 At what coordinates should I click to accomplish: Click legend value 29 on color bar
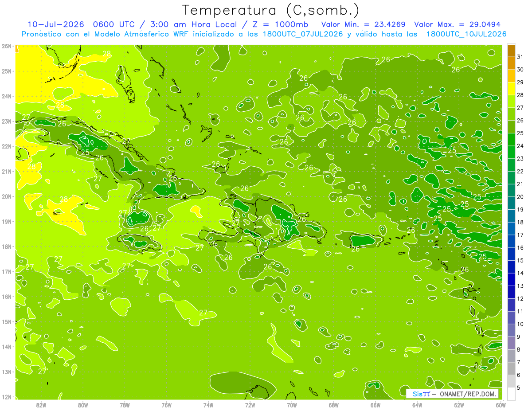coord(520,82)
